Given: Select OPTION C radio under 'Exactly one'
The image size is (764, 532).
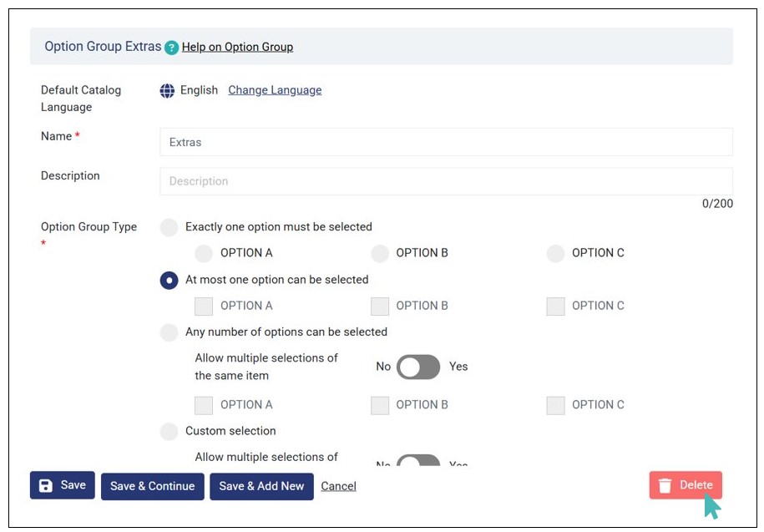Looking at the screenshot, I should click(x=555, y=254).
